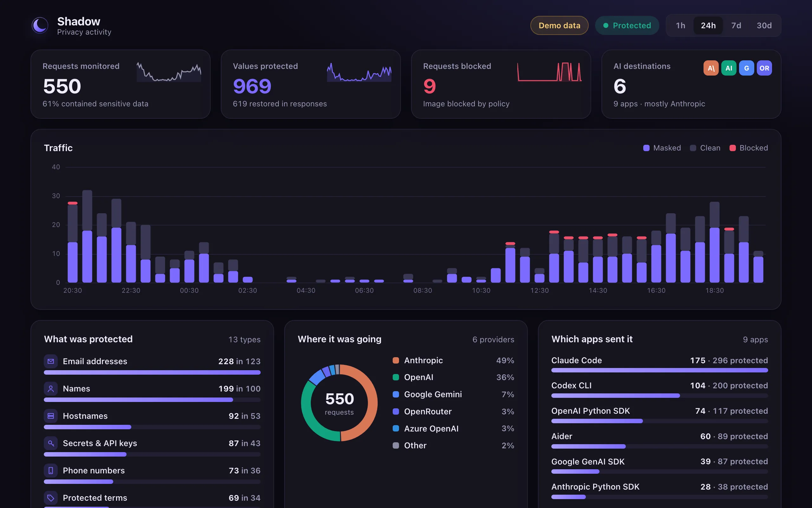Screen dimensions: 812x508
Task: Switch time range to 1h
Action: click(680, 25)
